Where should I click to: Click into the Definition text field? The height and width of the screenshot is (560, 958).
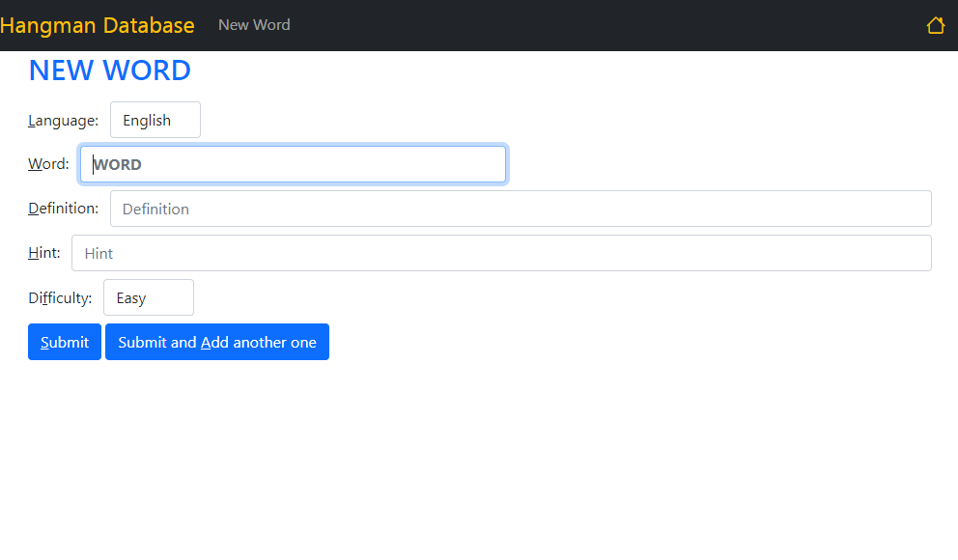(521, 209)
